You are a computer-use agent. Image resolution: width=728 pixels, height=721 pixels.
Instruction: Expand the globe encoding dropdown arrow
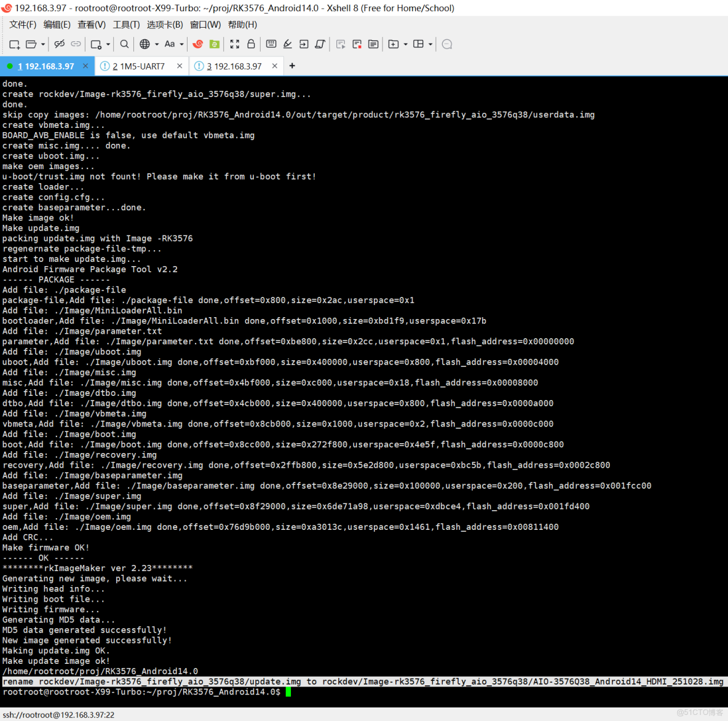(157, 45)
